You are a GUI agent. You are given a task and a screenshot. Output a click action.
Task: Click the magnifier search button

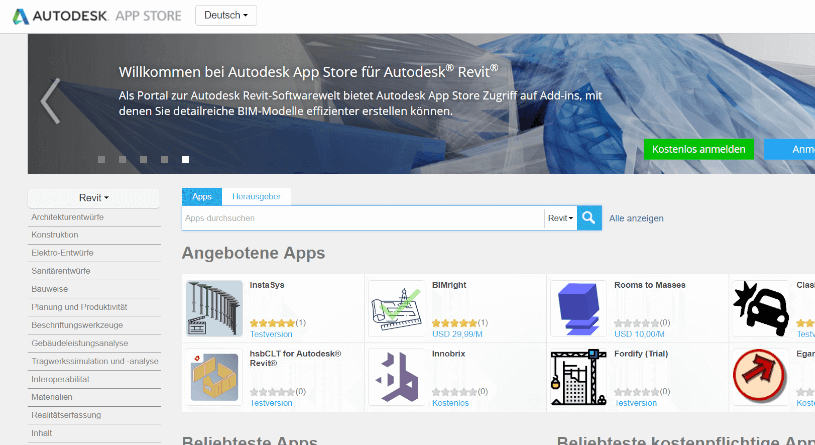(589, 218)
